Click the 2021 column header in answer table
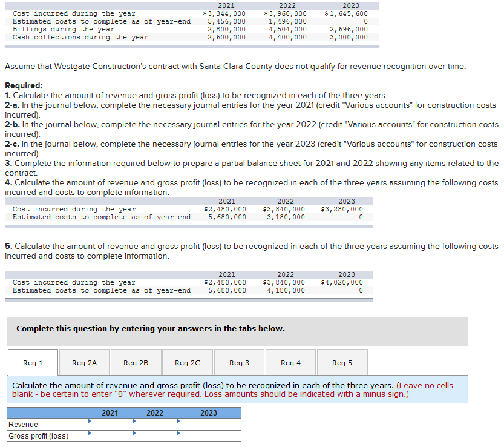The height and width of the screenshot is (447, 504). (x=110, y=412)
